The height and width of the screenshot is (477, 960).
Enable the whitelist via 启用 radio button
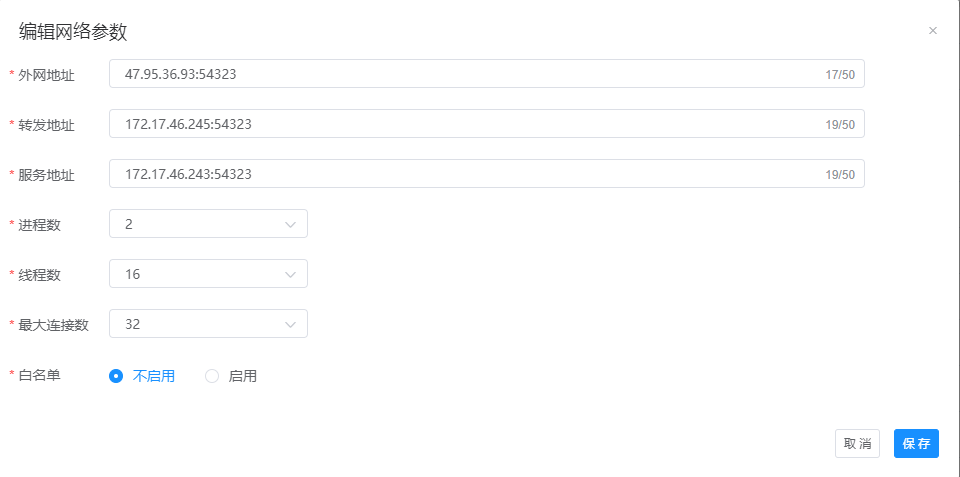212,376
